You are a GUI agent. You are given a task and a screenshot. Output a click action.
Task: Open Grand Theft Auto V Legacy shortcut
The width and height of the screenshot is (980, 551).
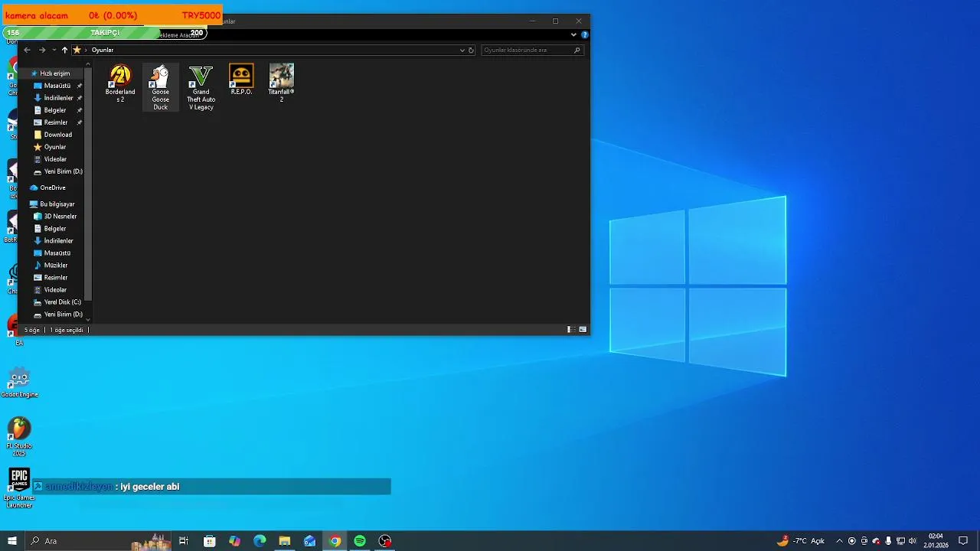[x=201, y=86]
